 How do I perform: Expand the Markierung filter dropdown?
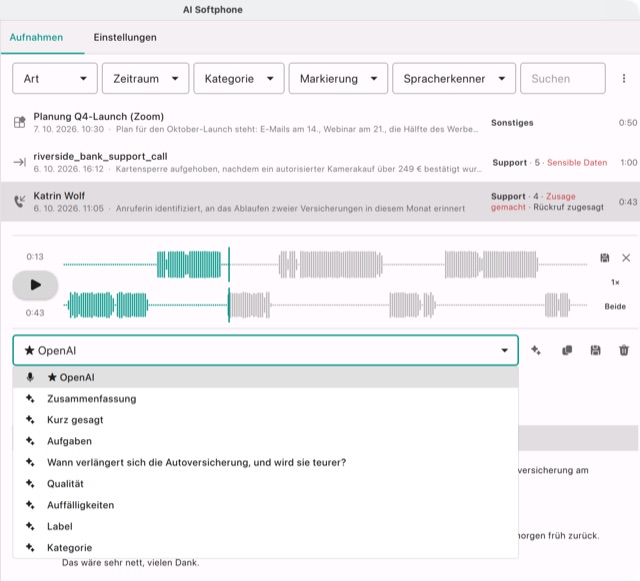[338, 78]
